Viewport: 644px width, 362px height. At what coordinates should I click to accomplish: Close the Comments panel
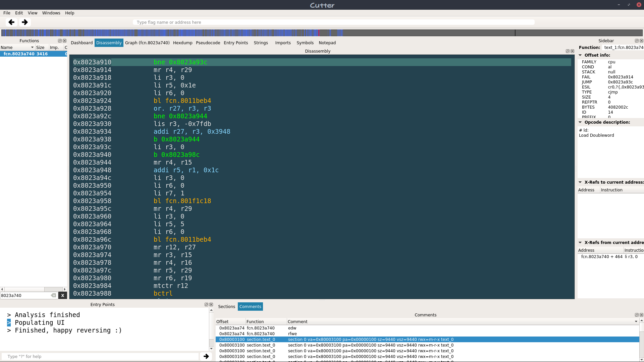(641, 315)
